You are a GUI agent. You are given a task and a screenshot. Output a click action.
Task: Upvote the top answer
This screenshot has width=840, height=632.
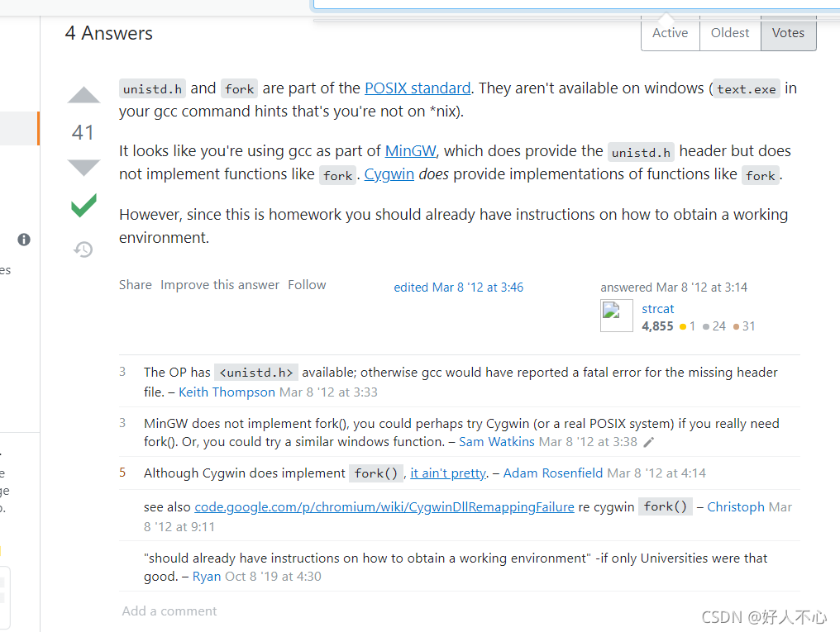point(83,95)
